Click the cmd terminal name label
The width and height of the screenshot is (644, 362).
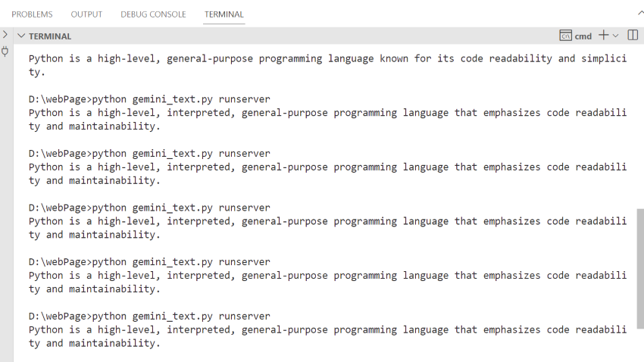[x=583, y=36]
